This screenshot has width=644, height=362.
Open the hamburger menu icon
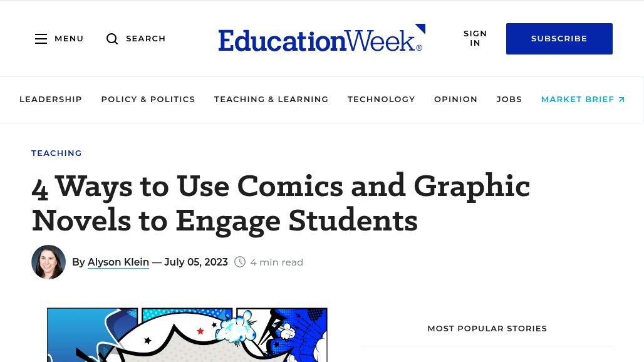pos(41,39)
